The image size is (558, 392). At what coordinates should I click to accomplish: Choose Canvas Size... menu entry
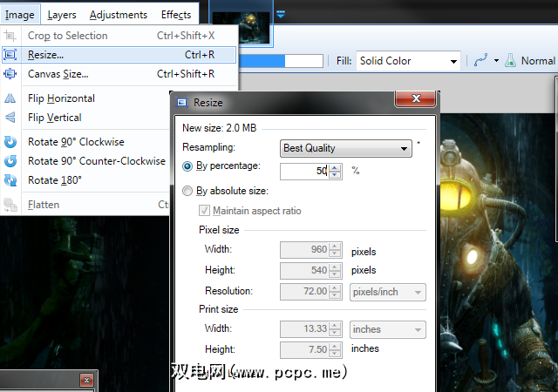click(x=119, y=74)
